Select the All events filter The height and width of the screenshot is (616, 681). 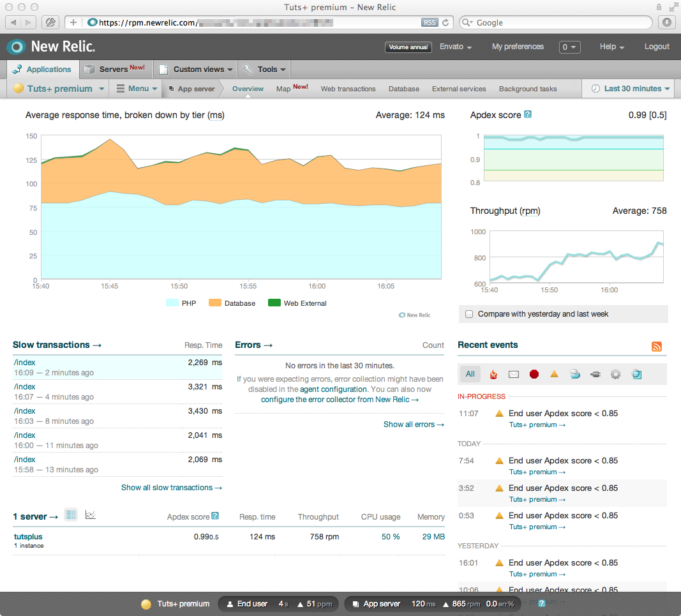click(x=470, y=374)
